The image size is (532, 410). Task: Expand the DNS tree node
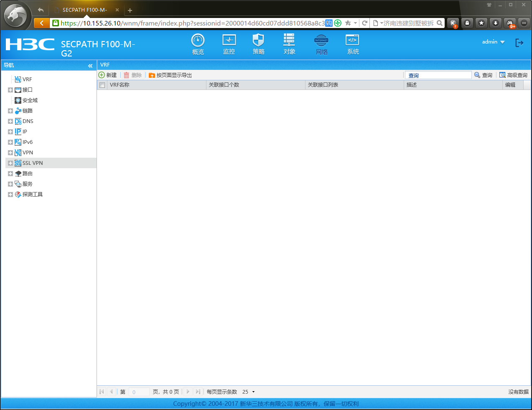point(10,121)
